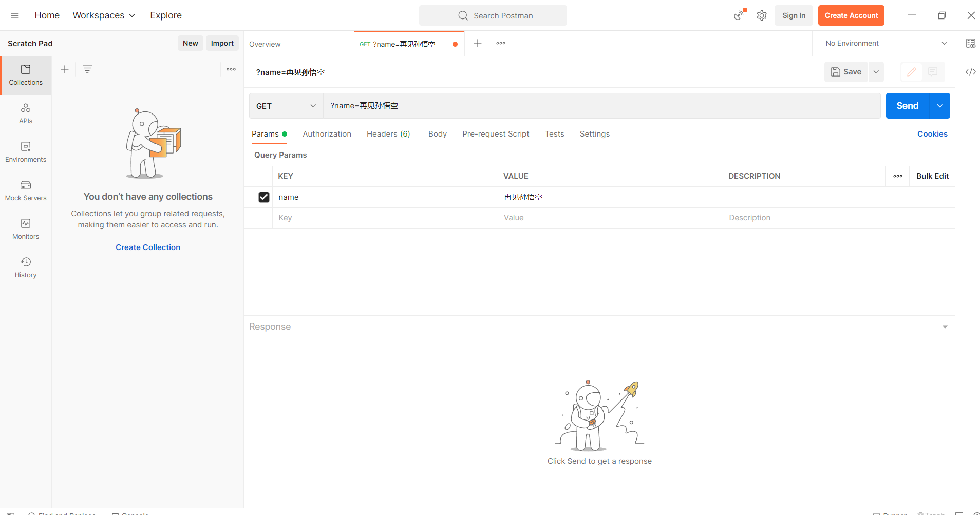Open Mock Servers in sidebar

(x=26, y=190)
